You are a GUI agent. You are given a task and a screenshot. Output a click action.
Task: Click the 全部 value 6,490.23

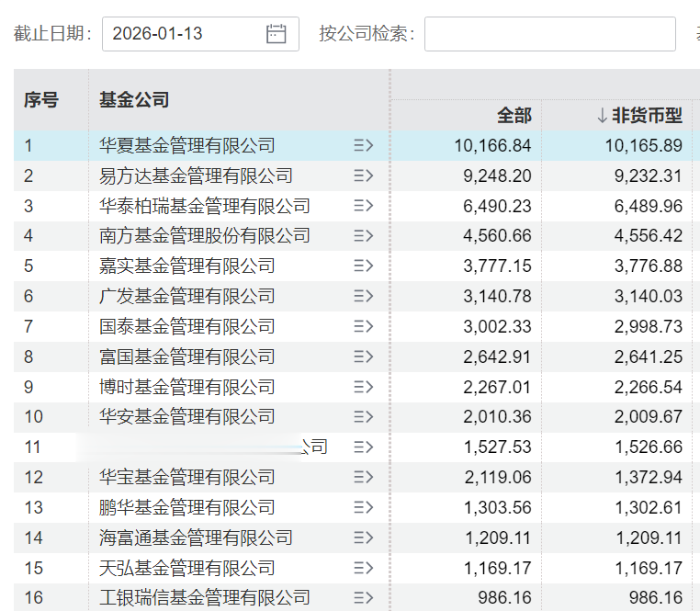(497, 206)
